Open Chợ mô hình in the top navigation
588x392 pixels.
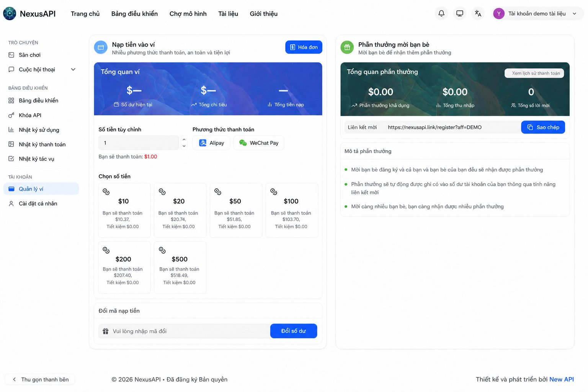pyautogui.click(x=188, y=14)
